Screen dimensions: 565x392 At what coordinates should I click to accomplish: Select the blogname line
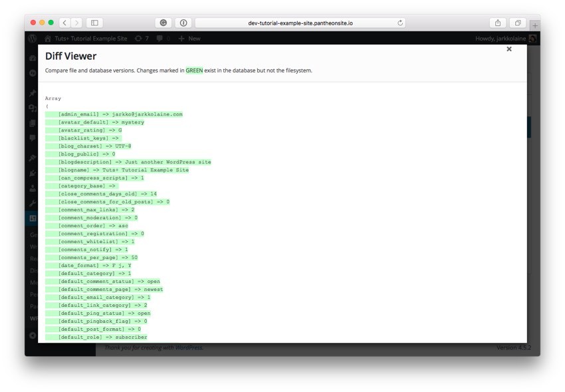[x=117, y=169]
